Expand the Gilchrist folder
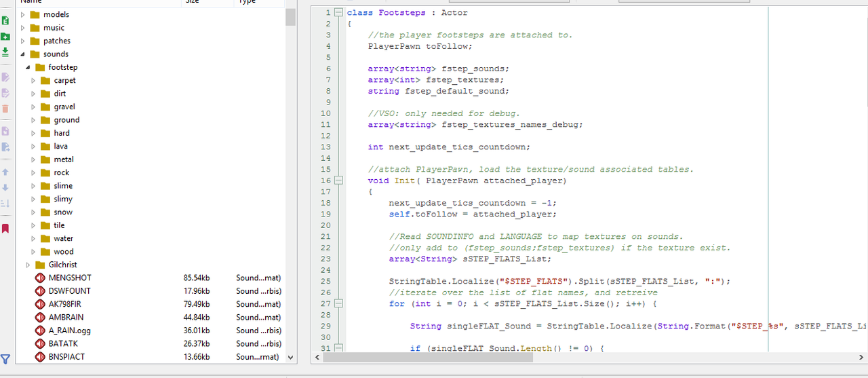 click(28, 265)
